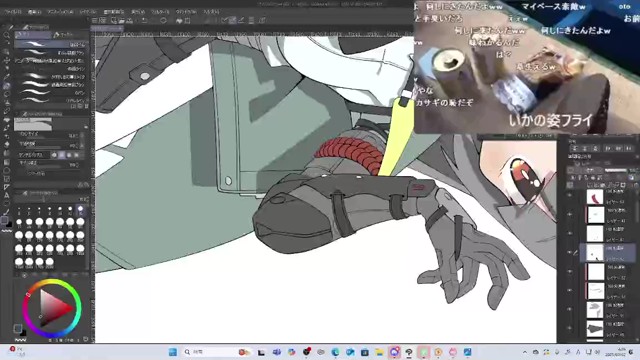Click the New document icon in the command bar

tap(113, 20)
